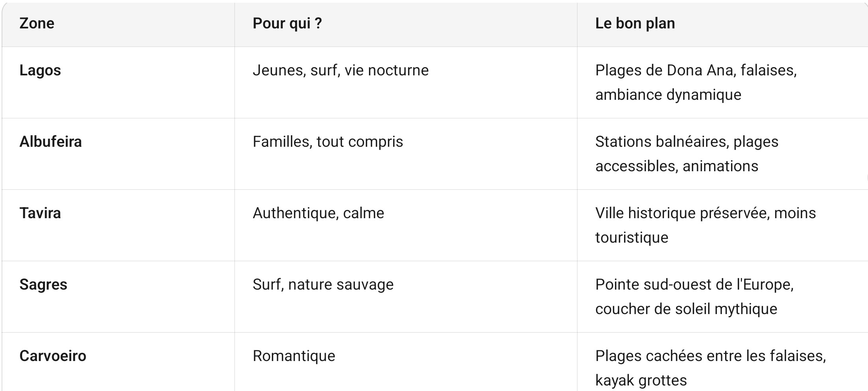
Task: Click the "Plages de Dona Ana, falaises" line
Action: 696,71
